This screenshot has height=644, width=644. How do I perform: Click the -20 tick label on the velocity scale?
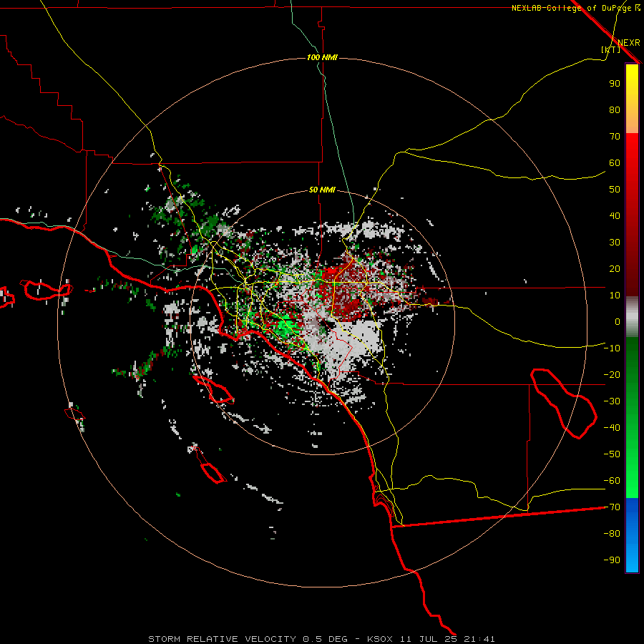[x=612, y=374]
